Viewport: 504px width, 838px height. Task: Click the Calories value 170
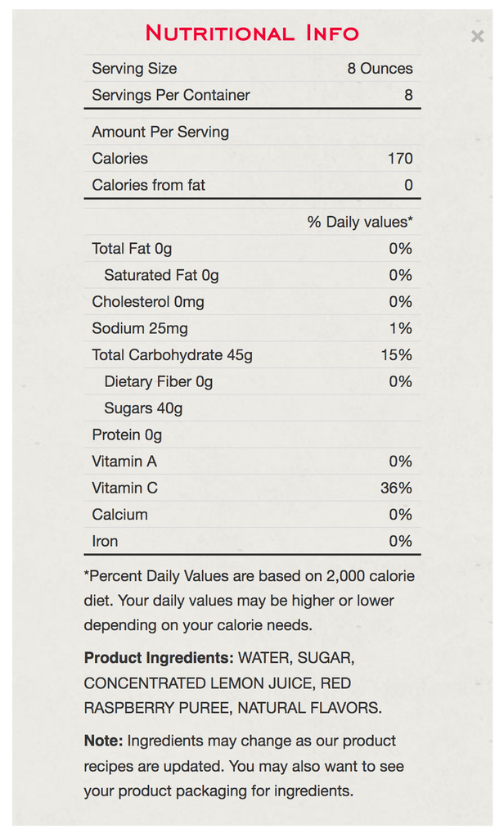[400, 158]
